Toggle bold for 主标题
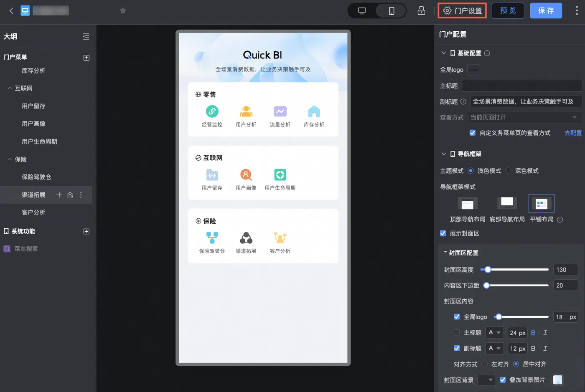 pos(533,333)
